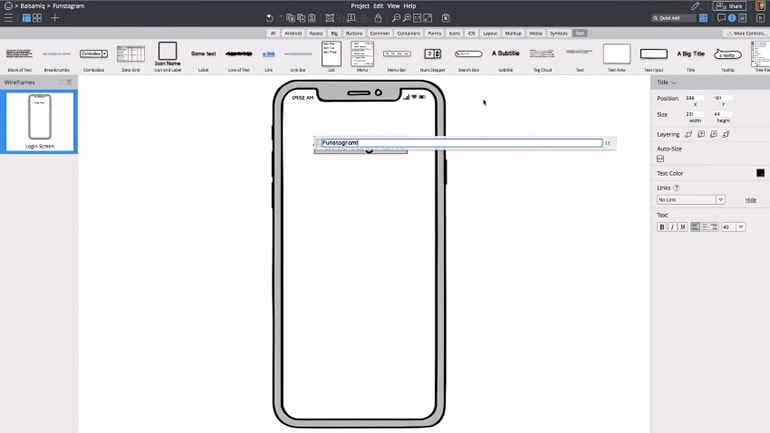Screen dimensions: 770x433
Task: Open the No Link dropdown
Action: pos(690,200)
